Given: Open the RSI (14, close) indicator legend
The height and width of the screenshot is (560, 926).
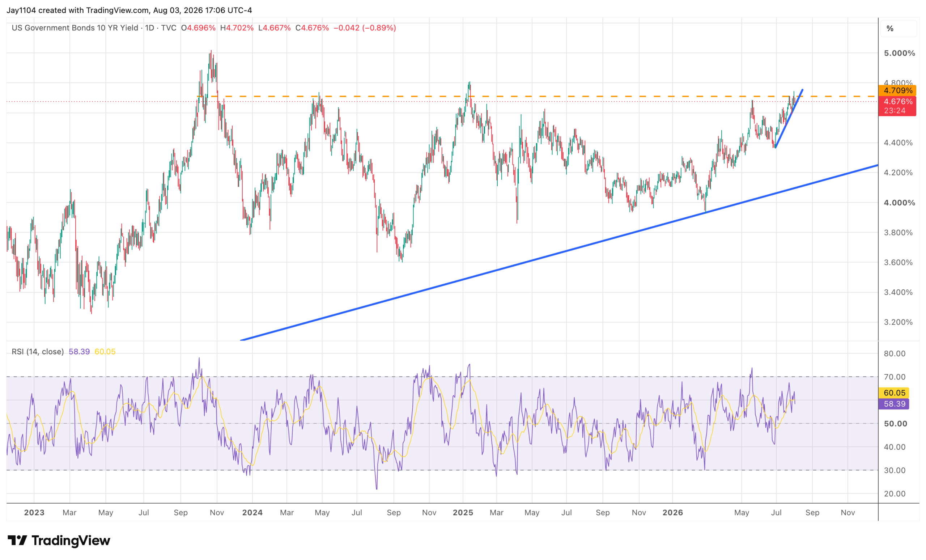Looking at the screenshot, I should pos(38,351).
